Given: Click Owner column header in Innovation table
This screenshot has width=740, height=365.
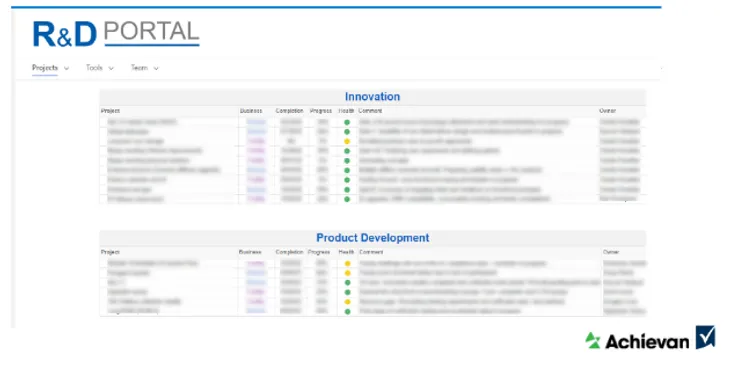Looking at the screenshot, I should 607,111.
